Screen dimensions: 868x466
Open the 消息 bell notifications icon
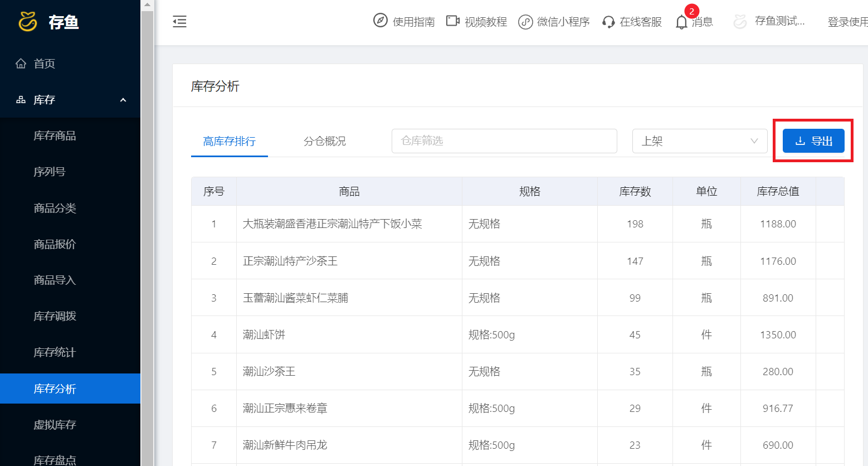click(x=681, y=22)
